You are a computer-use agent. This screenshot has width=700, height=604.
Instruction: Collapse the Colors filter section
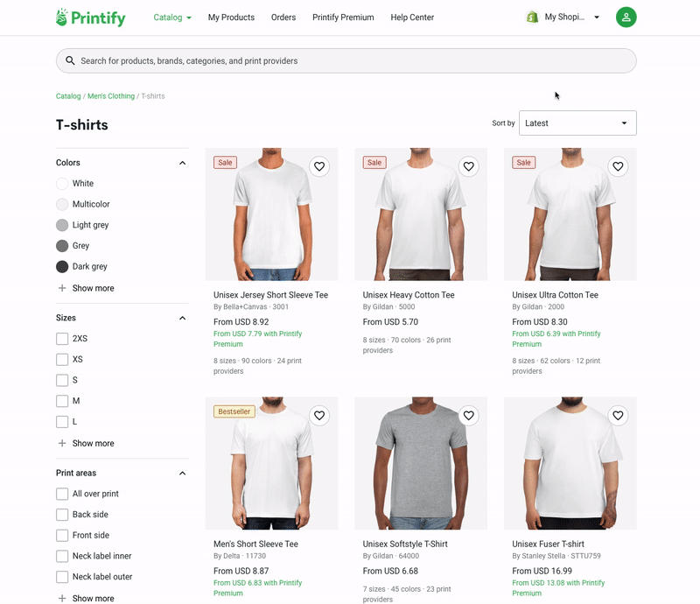(x=182, y=163)
